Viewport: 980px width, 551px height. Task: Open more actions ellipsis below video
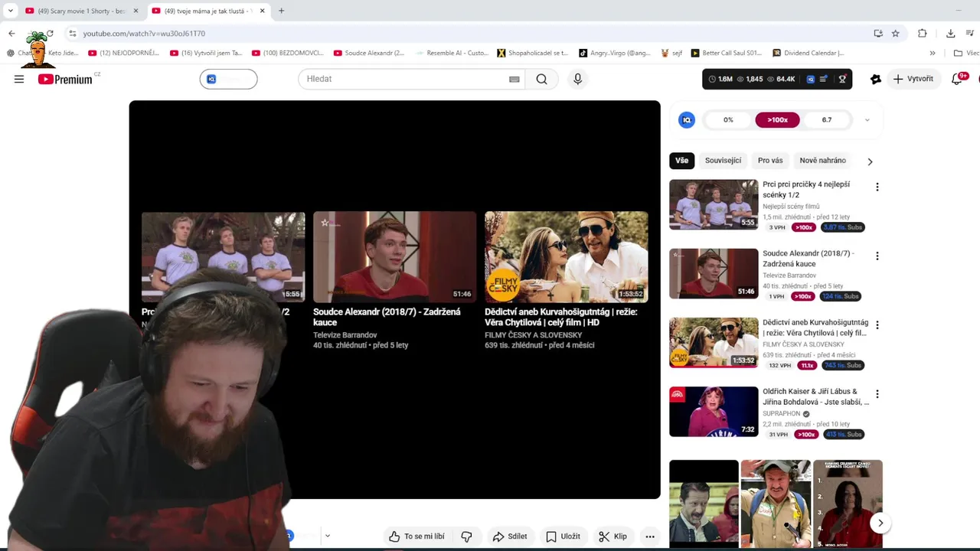(649, 536)
